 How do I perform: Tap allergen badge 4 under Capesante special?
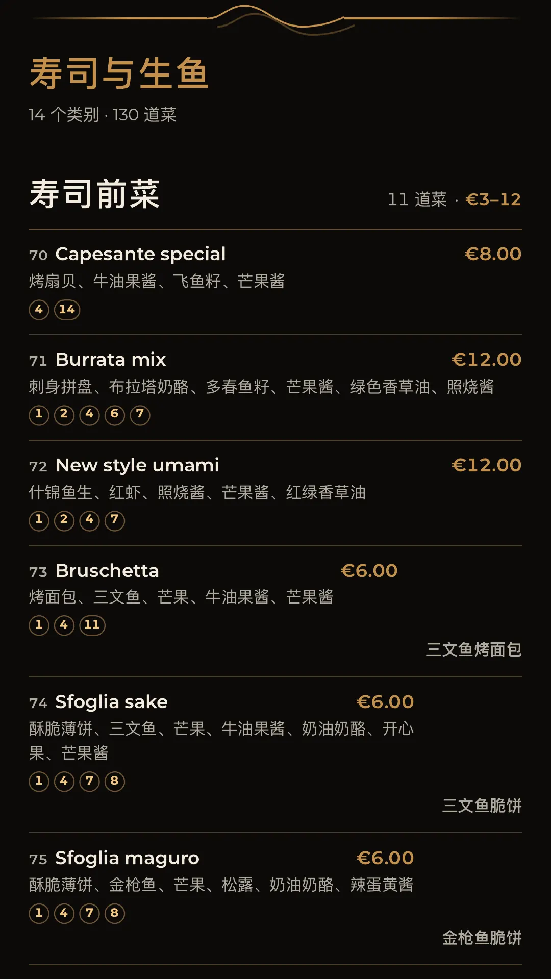click(39, 310)
